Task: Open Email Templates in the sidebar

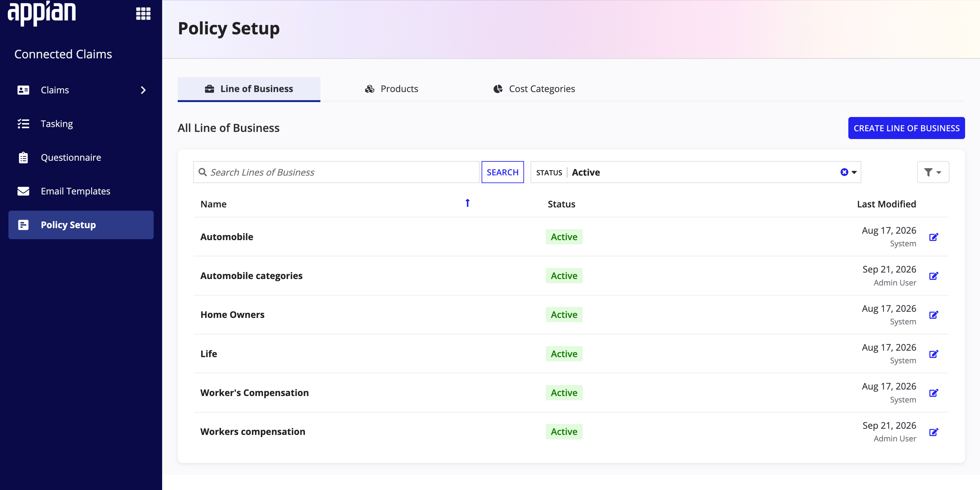Action: click(81, 191)
